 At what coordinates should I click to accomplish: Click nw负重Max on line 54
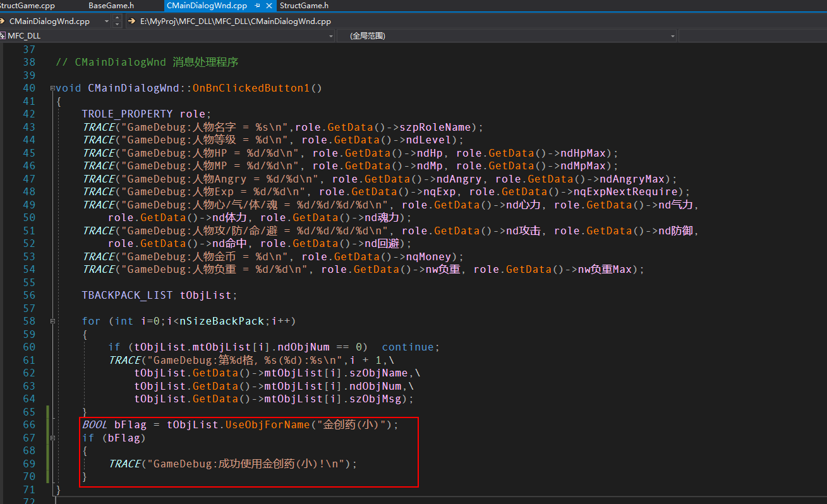[x=605, y=269]
